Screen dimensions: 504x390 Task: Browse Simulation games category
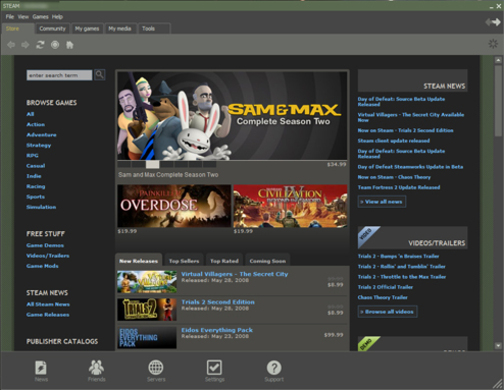[x=41, y=207]
